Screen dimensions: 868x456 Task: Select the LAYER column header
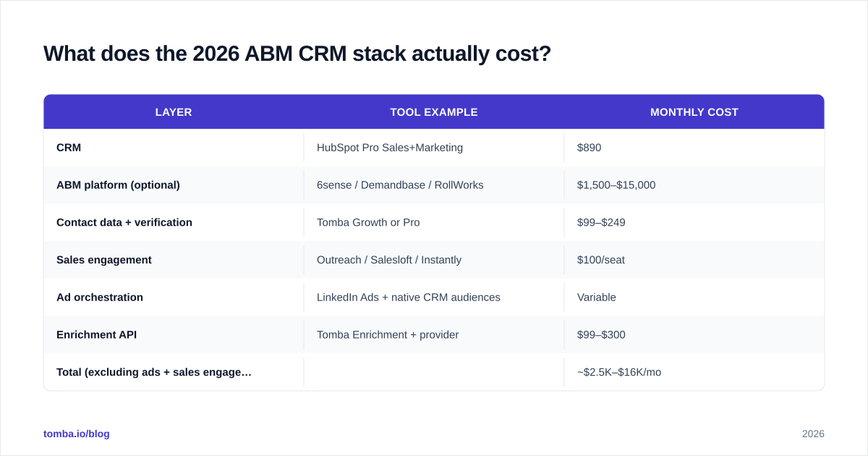pos(174,112)
